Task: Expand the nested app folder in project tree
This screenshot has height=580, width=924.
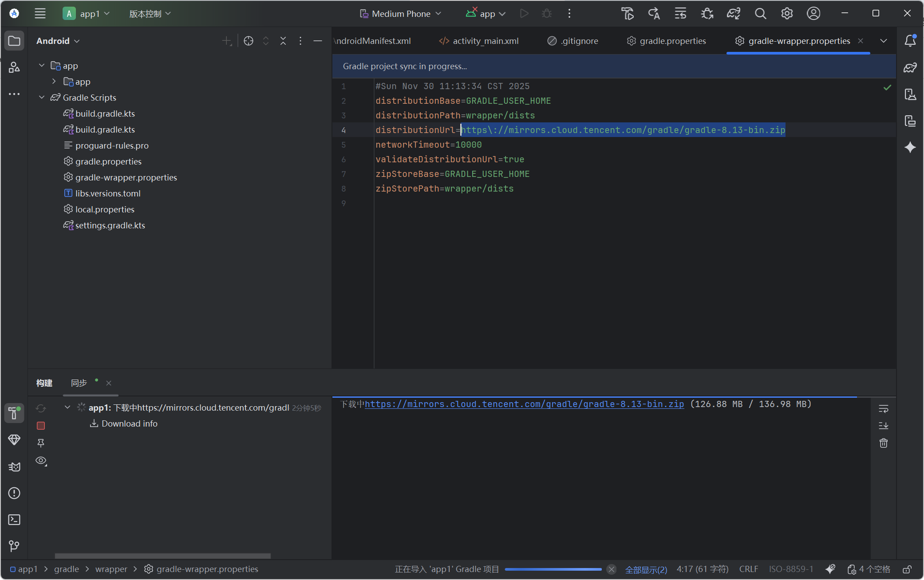Action: tap(54, 81)
